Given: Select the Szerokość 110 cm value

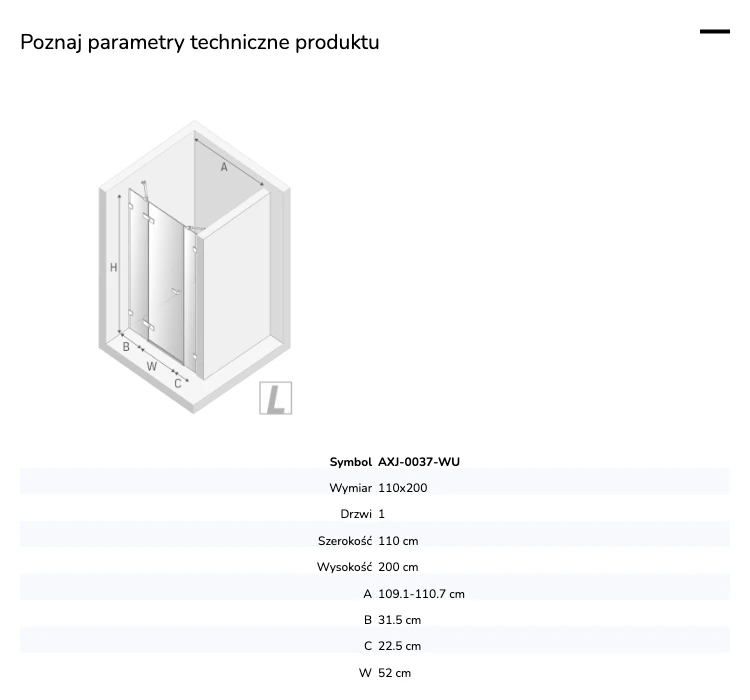Looking at the screenshot, I should pos(398,541).
